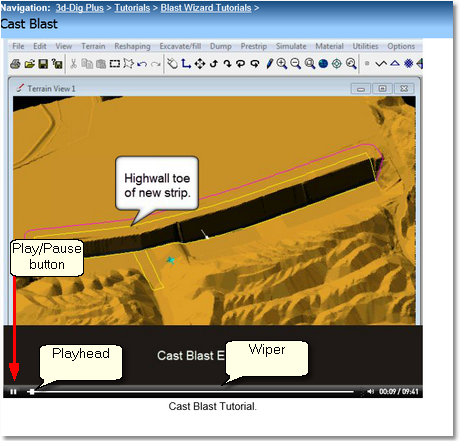The height and width of the screenshot is (443, 460).
Task: Mute the video with speaker icon
Action: (x=370, y=391)
